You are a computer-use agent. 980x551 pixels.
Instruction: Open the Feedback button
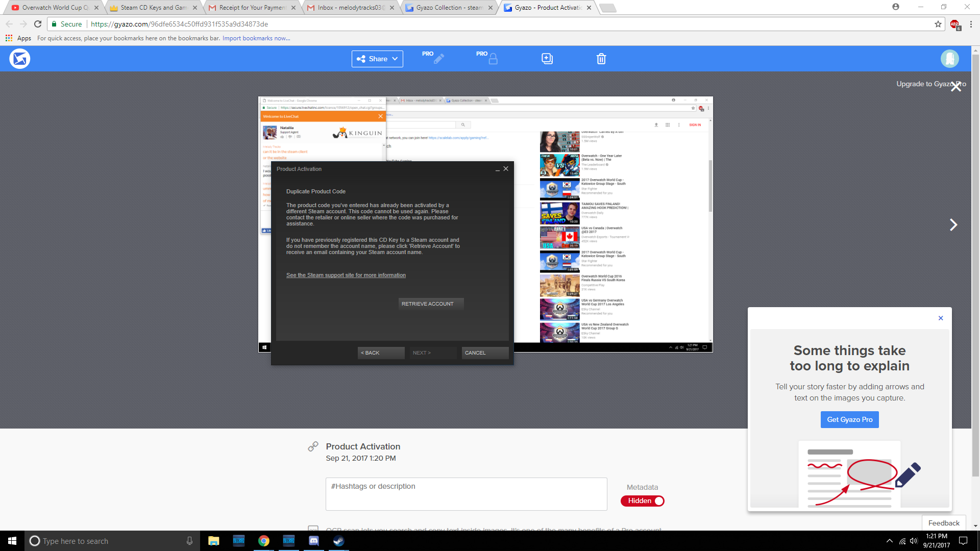pyautogui.click(x=944, y=523)
